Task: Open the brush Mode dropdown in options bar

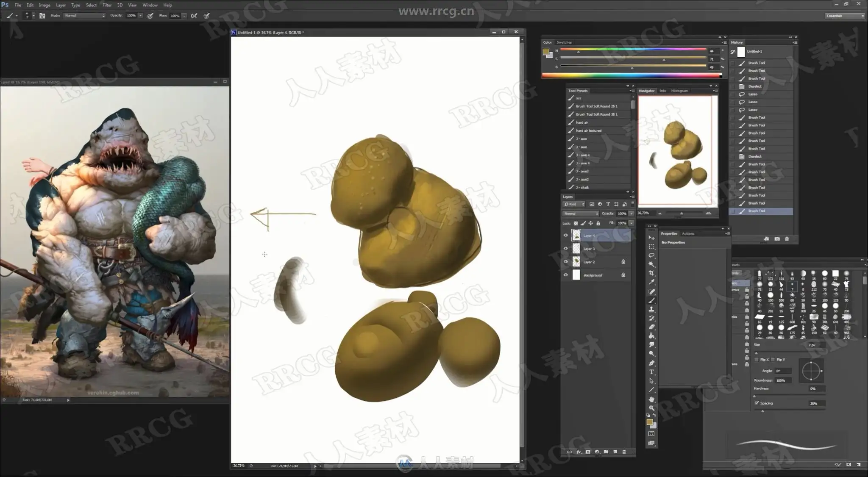Action: [x=84, y=16]
